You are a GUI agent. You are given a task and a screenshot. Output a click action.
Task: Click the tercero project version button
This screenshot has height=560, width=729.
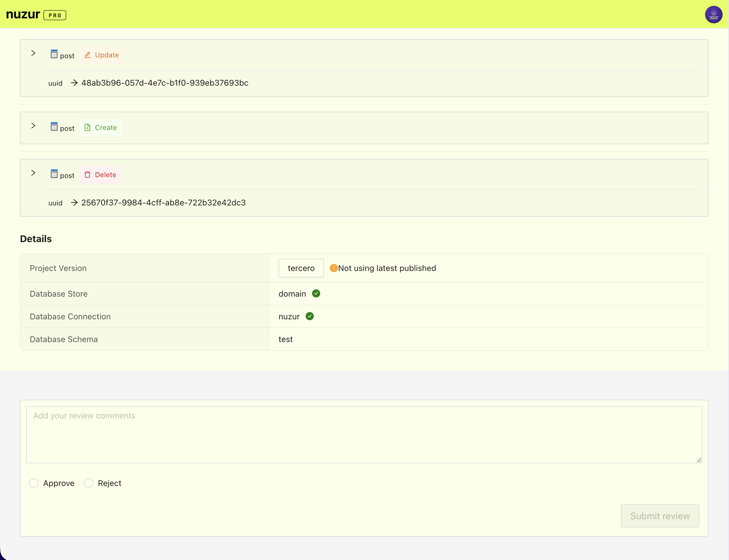(x=301, y=268)
